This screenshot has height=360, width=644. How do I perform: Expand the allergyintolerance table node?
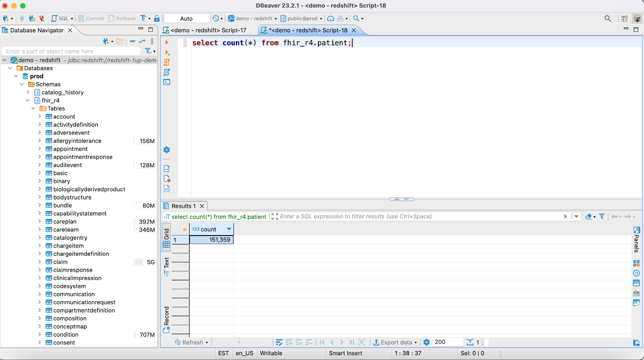coord(39,141)
